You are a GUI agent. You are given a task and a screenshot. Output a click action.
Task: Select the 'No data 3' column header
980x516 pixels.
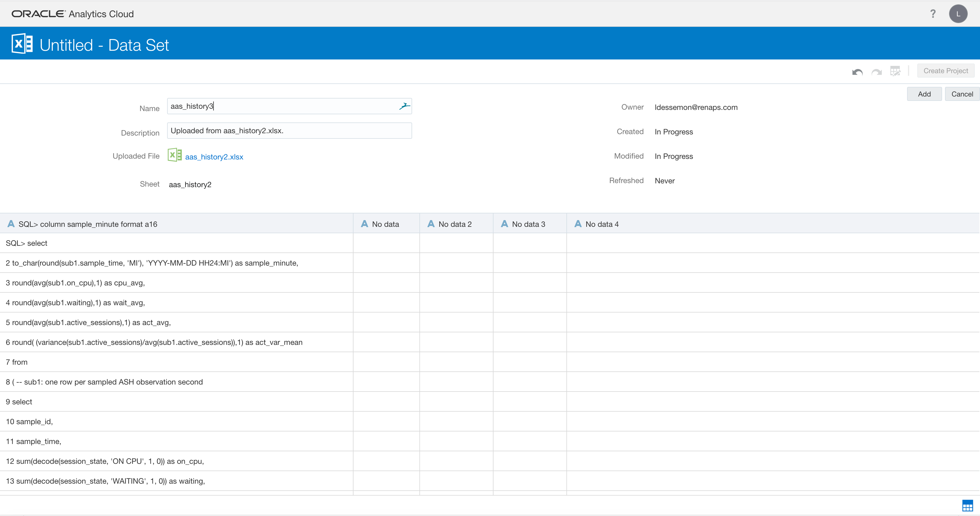(530, 224)
